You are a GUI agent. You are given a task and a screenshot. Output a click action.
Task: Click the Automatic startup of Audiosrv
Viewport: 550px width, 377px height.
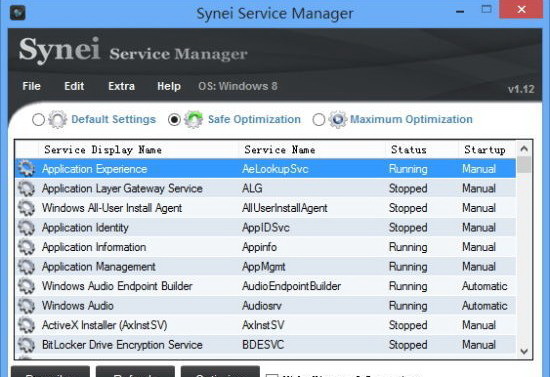pyautogui.click(x=484, y=305)
